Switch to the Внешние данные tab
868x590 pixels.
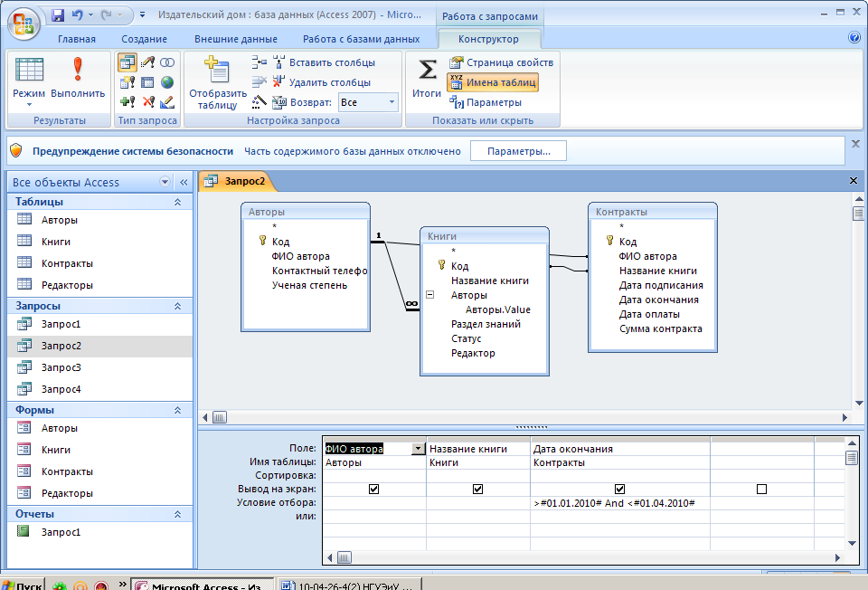pyautogui.click(x=236, y=39)
